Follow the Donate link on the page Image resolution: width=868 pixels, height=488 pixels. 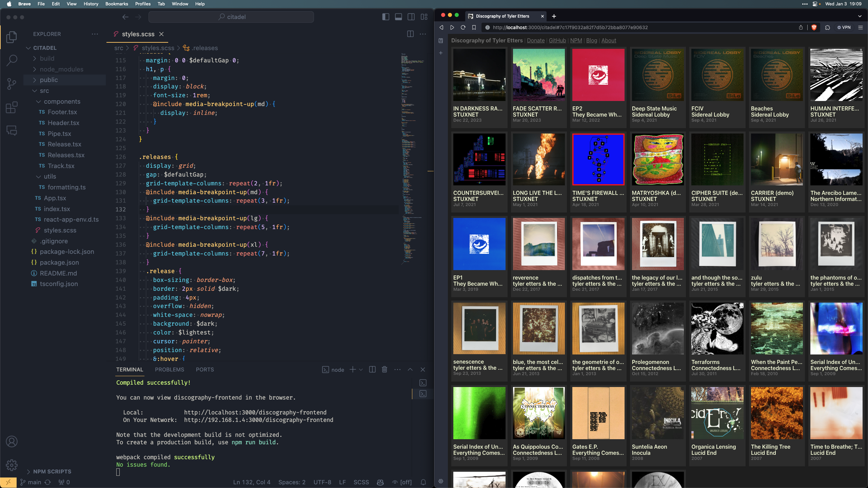point(536,40)
